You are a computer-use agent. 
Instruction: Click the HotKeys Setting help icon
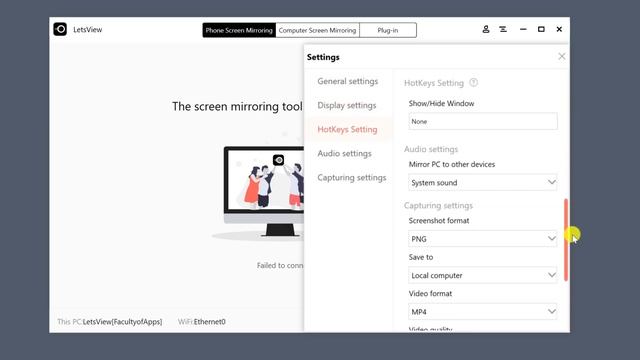click(473, 82)
